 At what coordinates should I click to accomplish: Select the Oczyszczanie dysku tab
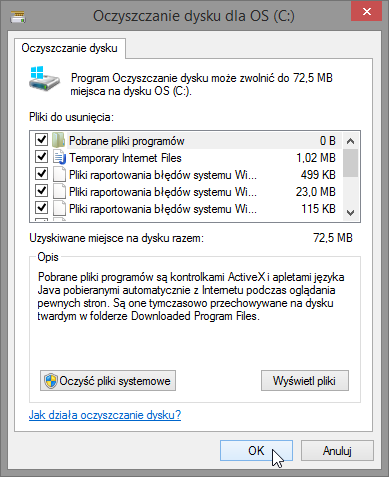pyautogui.click(x=70, y=48)
